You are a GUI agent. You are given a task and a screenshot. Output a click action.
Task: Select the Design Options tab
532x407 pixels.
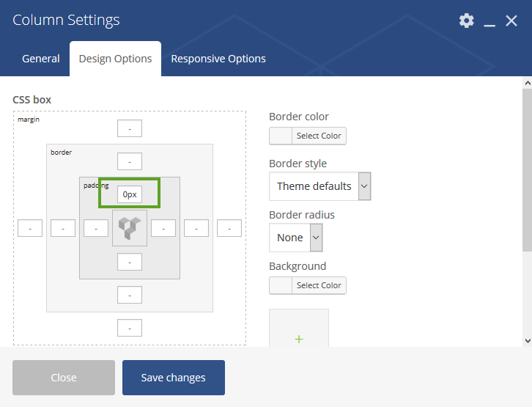coord(115,59)
